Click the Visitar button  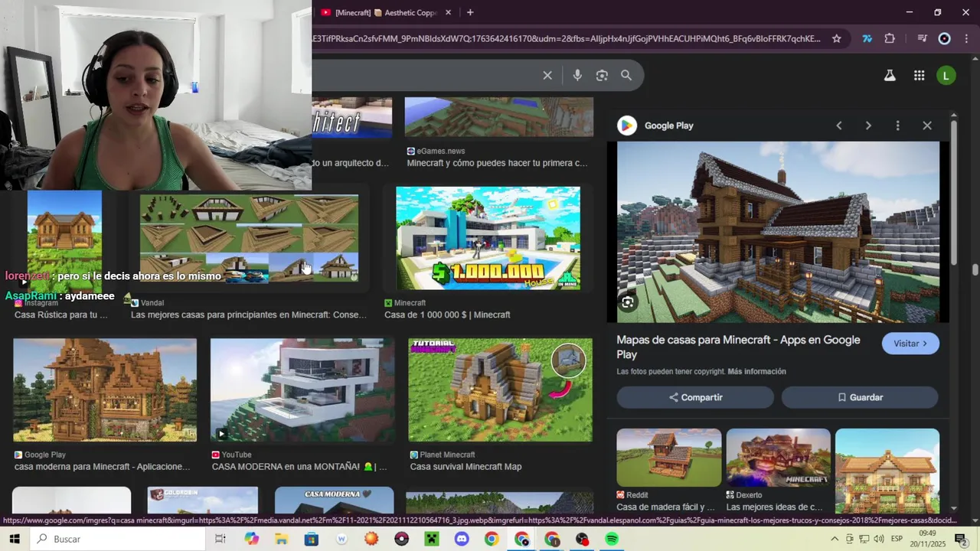pos(910,344)
